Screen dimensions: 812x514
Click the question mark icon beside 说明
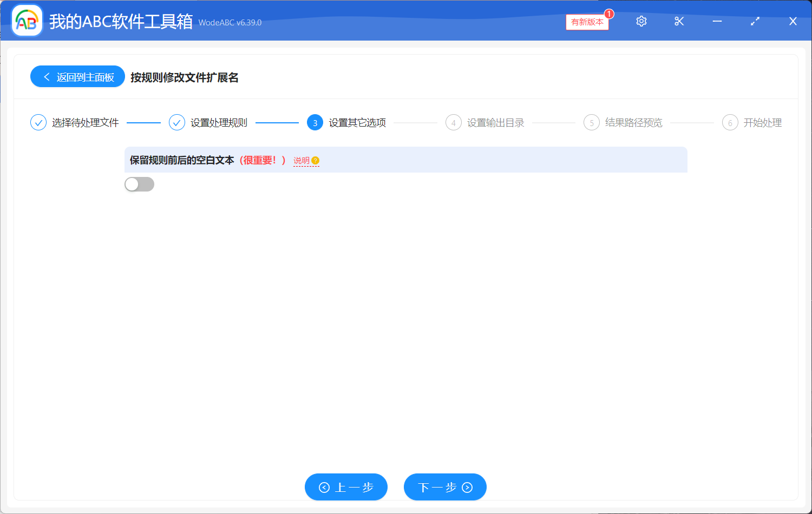coord(316,160)
